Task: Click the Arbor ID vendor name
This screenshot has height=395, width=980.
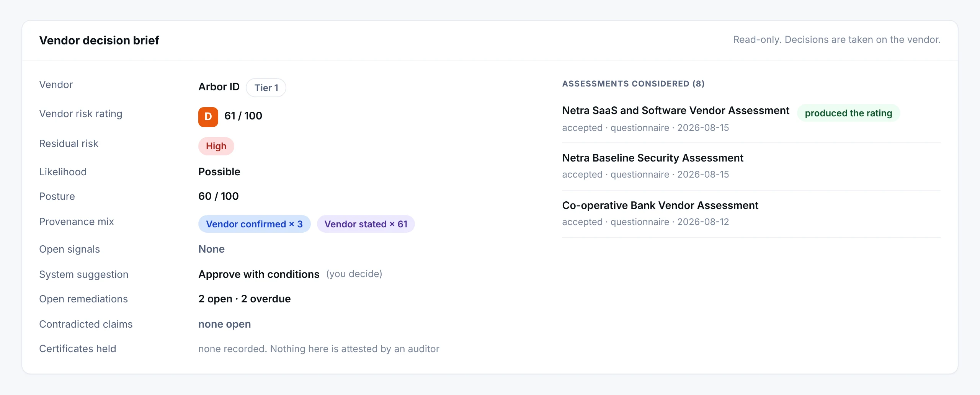Action: click(219, 87)
